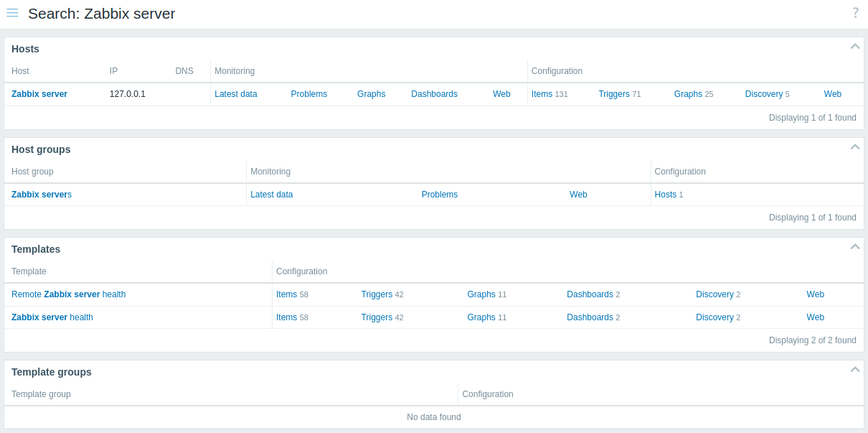Open the Zabbix servers host group

(42, 195)
